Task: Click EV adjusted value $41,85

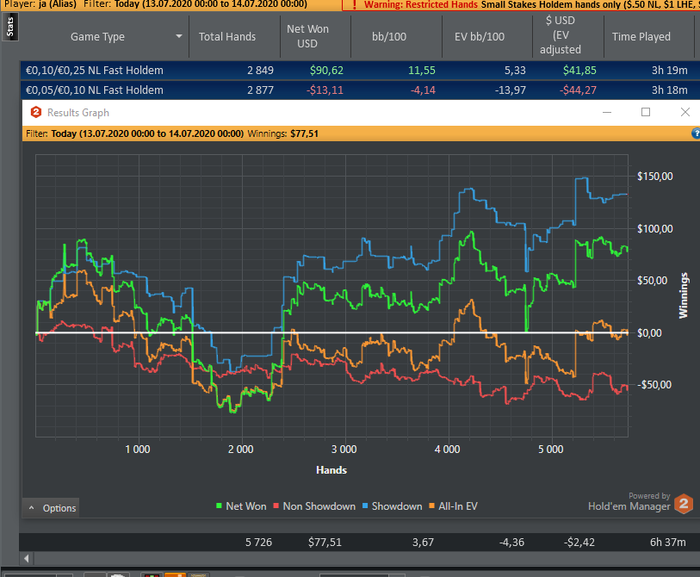Action: click(x=579, y=71)
